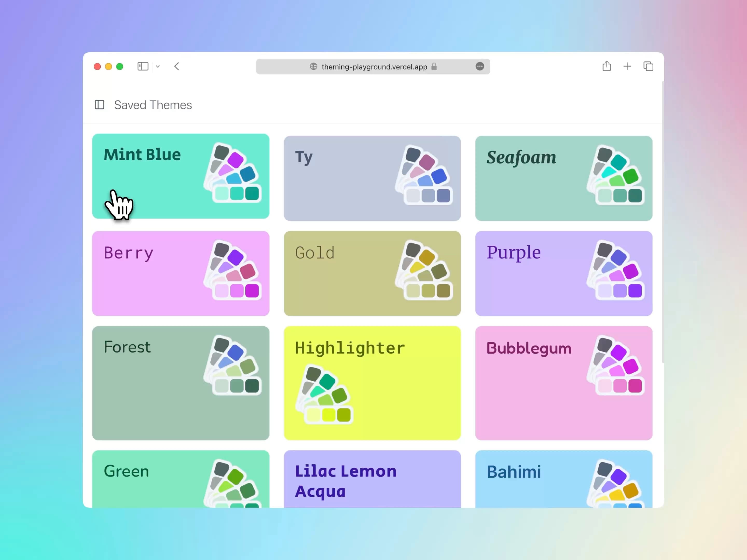The image size is (747, 560).
Task: Click the Share icon in Safari toolbar
Action: tap(606, 66)
